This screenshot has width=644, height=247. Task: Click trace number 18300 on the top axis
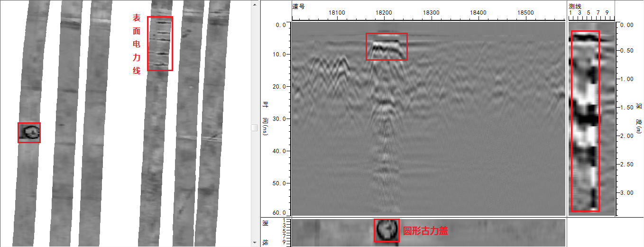click(x=431, y=13)
